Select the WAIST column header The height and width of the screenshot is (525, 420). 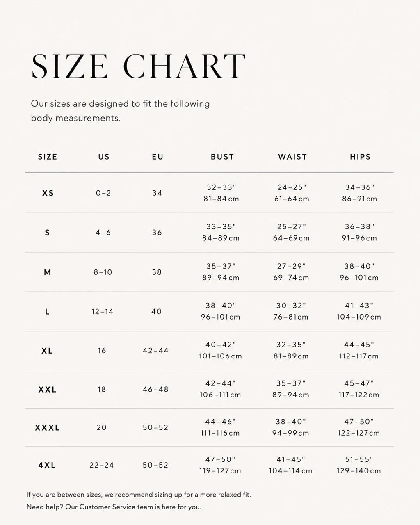(x=292, y=157)
